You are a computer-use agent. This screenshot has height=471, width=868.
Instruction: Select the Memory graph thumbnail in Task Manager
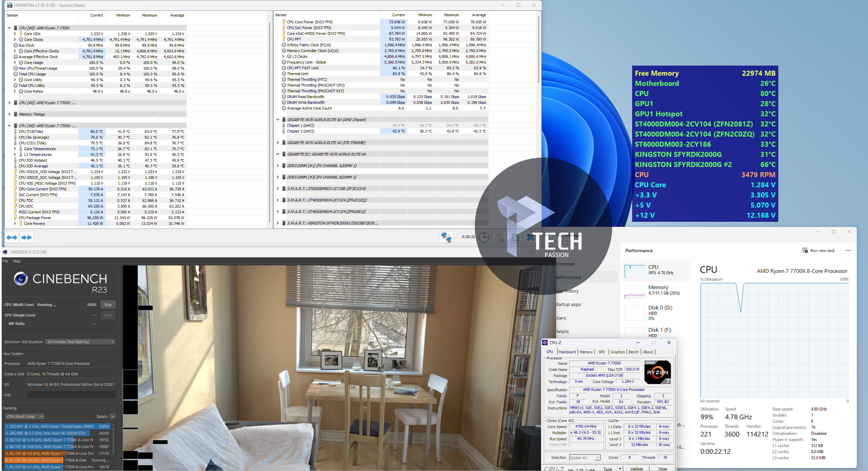[x=635, y=291]
